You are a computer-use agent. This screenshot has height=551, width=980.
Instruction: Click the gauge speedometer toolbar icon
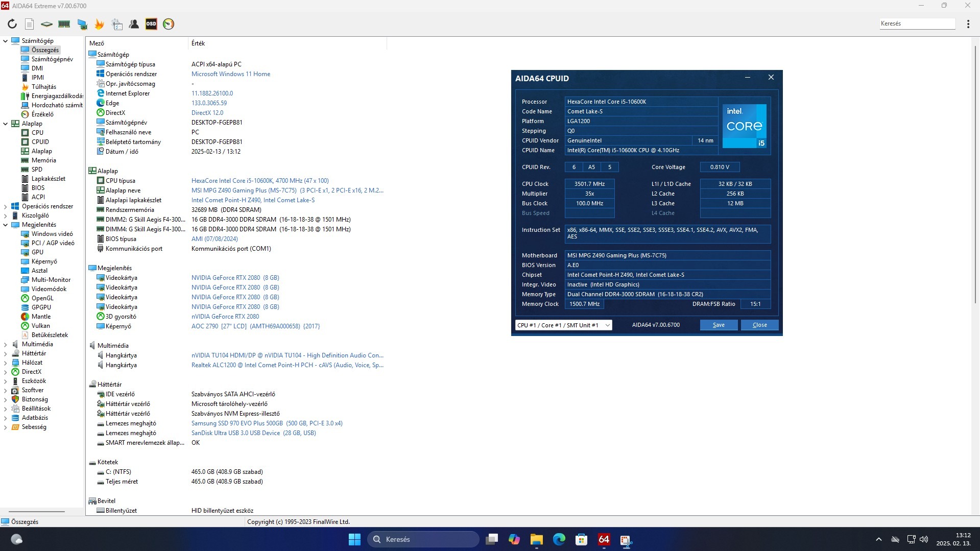point(169,24)
